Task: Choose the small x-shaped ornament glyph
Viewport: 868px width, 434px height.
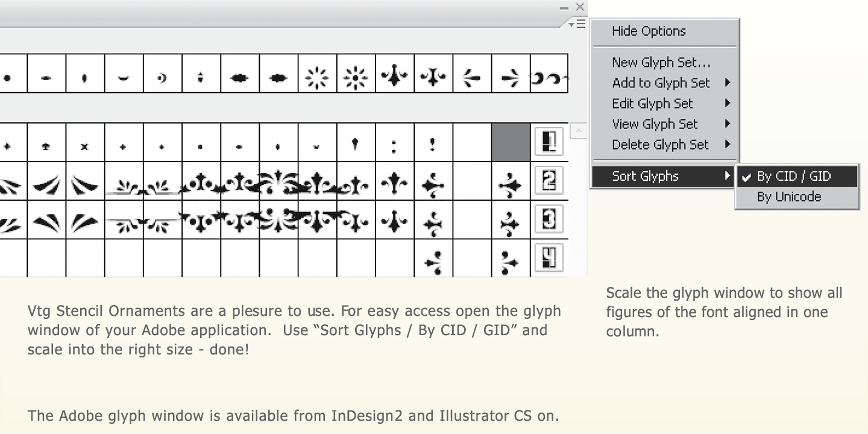Action: [x=85, y=146]
